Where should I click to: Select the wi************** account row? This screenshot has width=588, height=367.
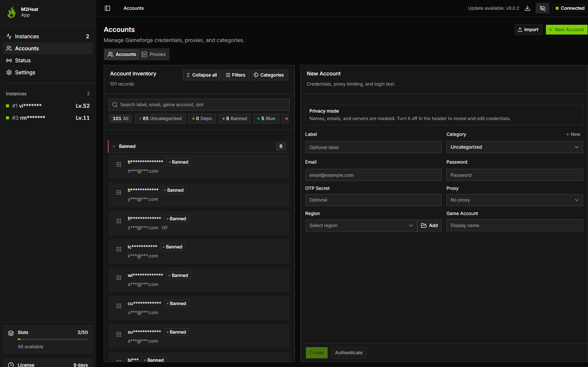click(199, 280)
